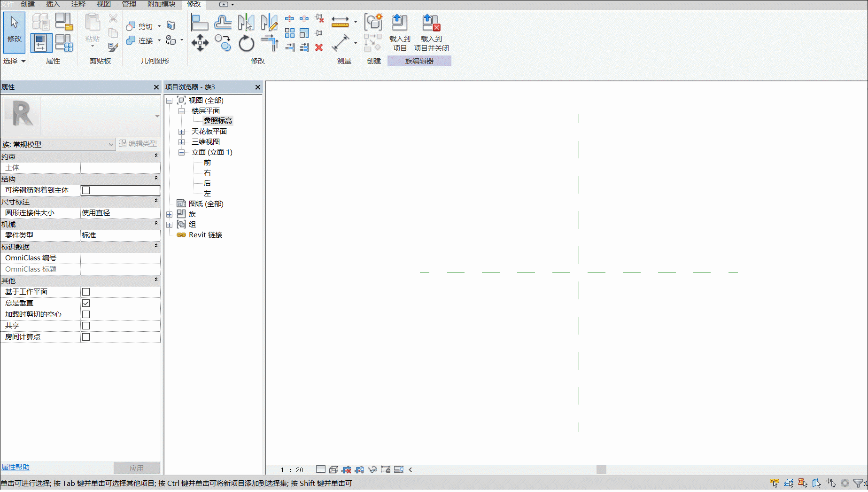Enable 加载时剪切的空心 checkbox
This screenshot has height=492, width=868.
coord(86,314)
